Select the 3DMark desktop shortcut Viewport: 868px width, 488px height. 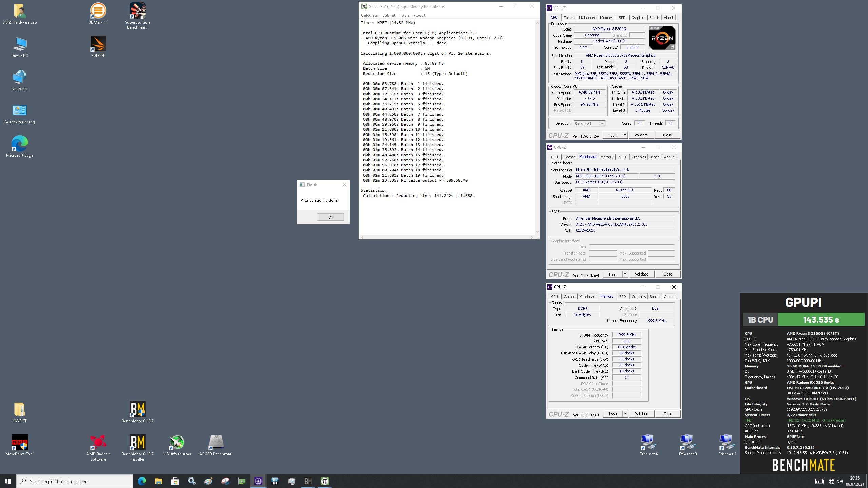pyautogui.click(x=98, y=47)
